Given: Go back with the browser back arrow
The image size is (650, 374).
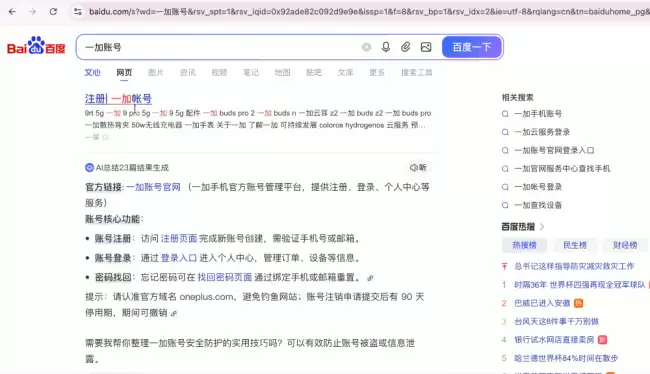Looking at the screenshot, I should (x=12, y=12).
